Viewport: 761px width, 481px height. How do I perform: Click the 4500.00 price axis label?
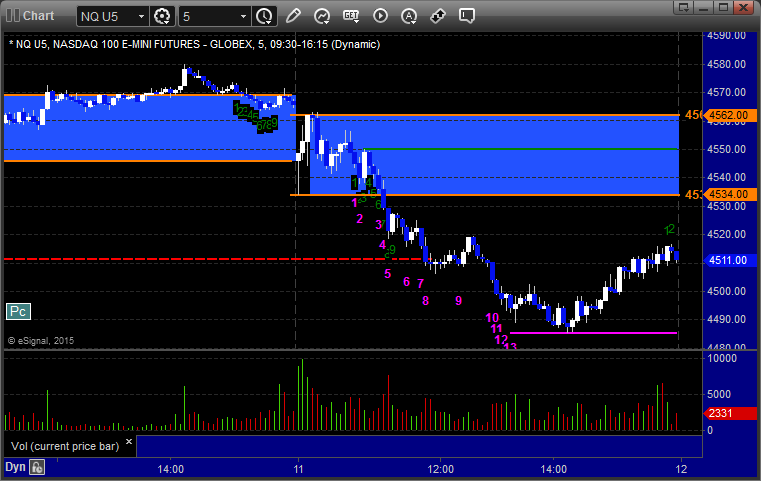click(726, 291)
